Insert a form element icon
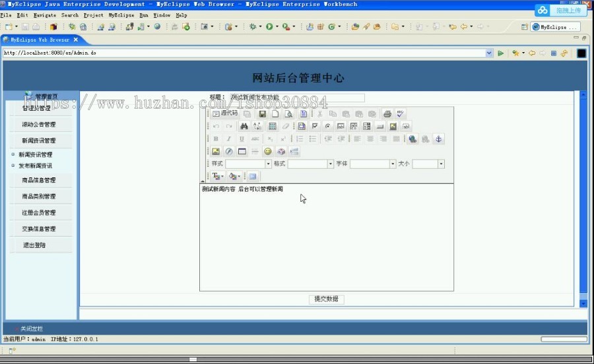 [302, 126]
